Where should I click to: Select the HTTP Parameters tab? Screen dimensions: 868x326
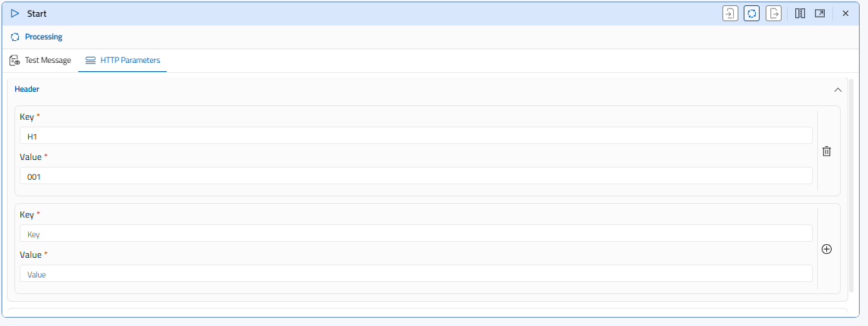pos(123,61)
